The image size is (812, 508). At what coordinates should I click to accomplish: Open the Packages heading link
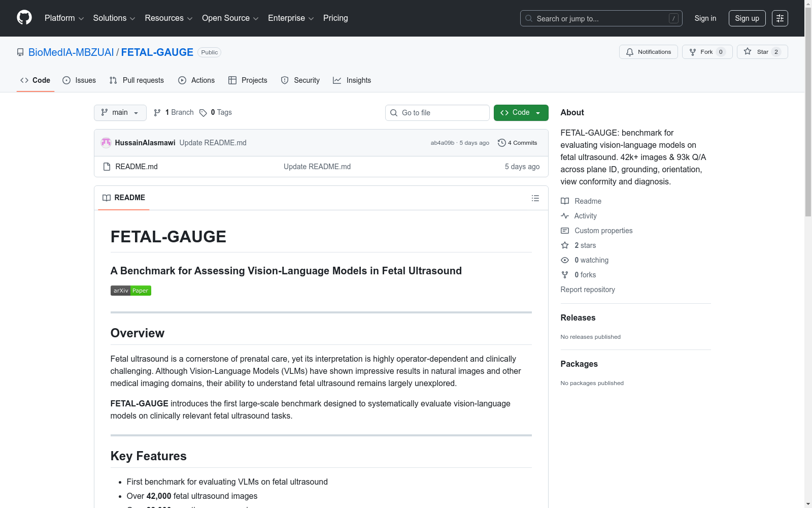tap(579, 364)
